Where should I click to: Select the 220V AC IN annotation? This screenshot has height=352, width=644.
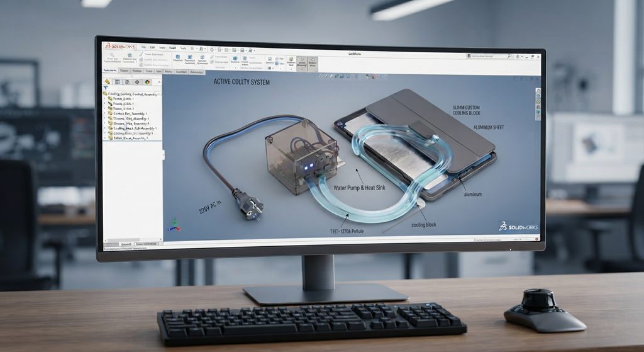210,207
